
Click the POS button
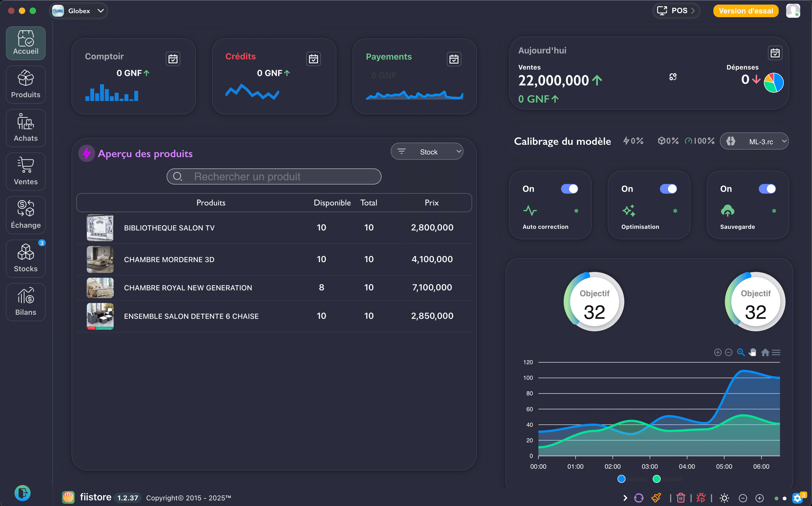coord(676,11)
